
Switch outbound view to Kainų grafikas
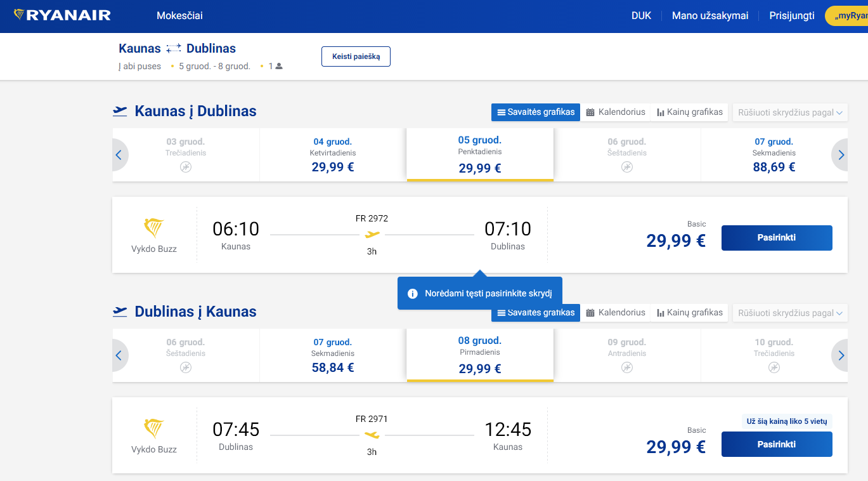click(690, 112)
